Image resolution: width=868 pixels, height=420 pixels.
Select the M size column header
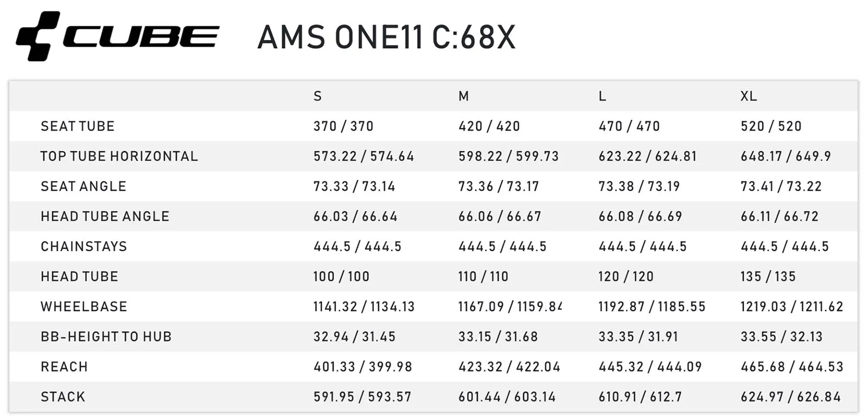pos(463,96)
